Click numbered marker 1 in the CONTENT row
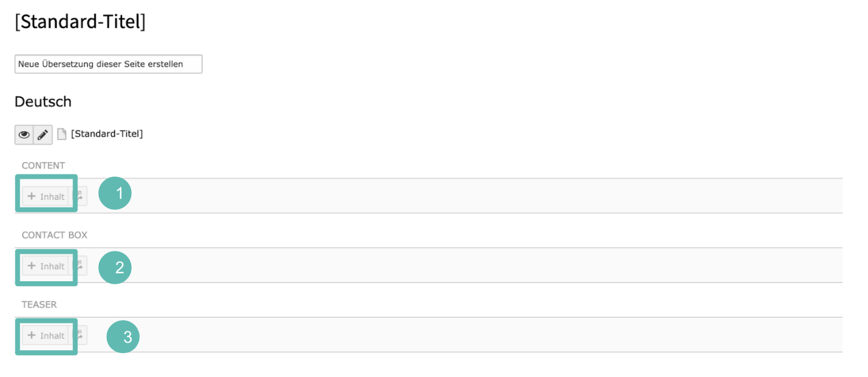Screen dimensions: 868x377 [x=115, y=193]
